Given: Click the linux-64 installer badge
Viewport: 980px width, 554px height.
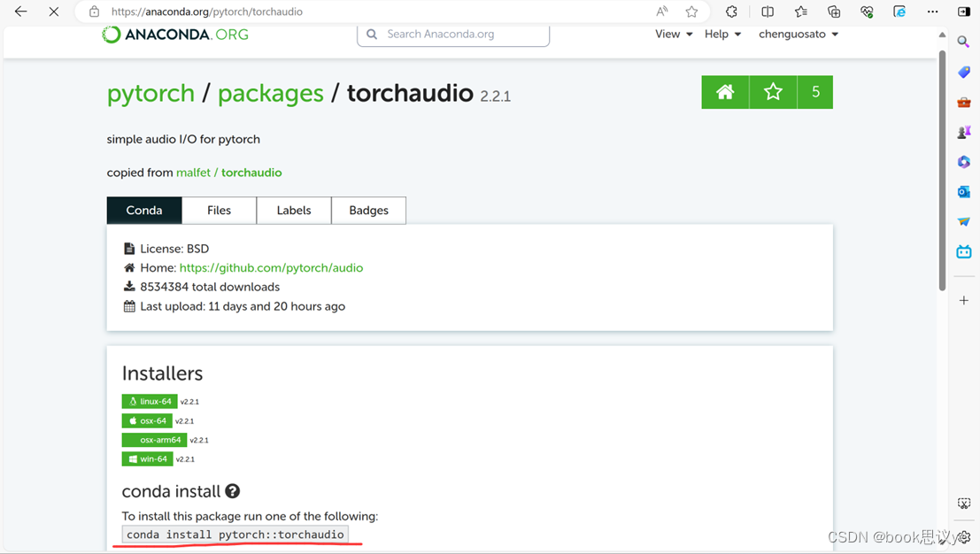Looking at the screenshot, I should coord(150,402).
